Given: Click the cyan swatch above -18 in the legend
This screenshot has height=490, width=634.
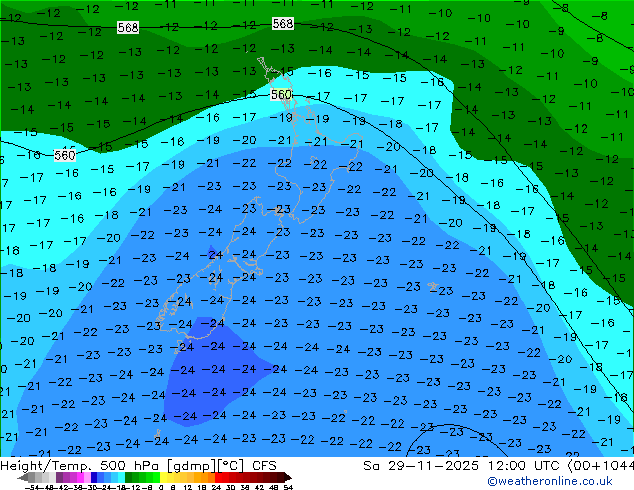Looking at the screenshot, I should (x=121, y=477).
